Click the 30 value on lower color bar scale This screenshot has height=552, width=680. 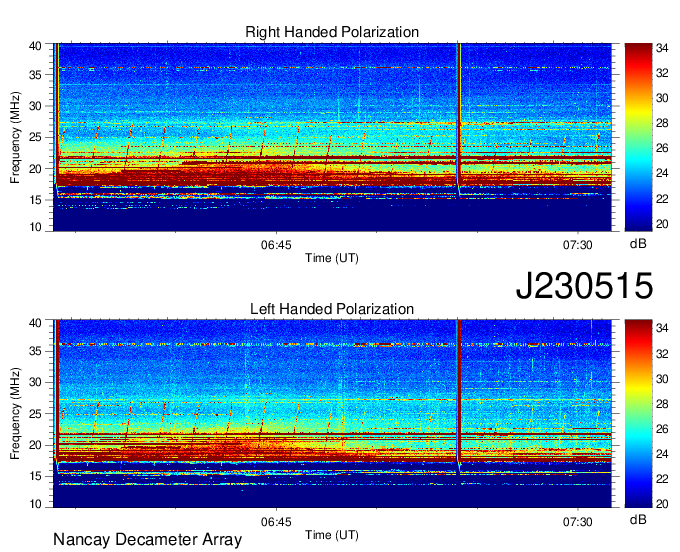662,379
